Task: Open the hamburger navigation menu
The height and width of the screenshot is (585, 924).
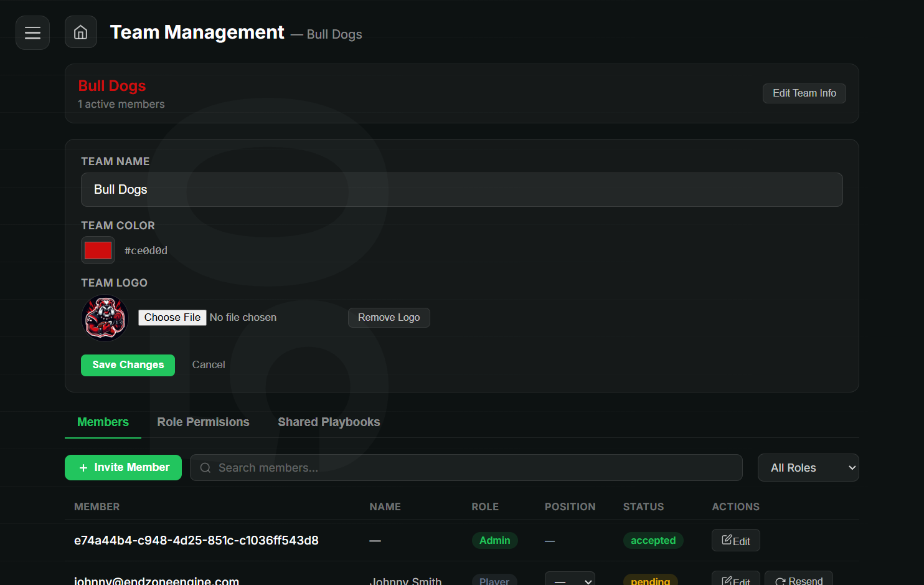Action: pyautogui.click(x=32, y=32)
